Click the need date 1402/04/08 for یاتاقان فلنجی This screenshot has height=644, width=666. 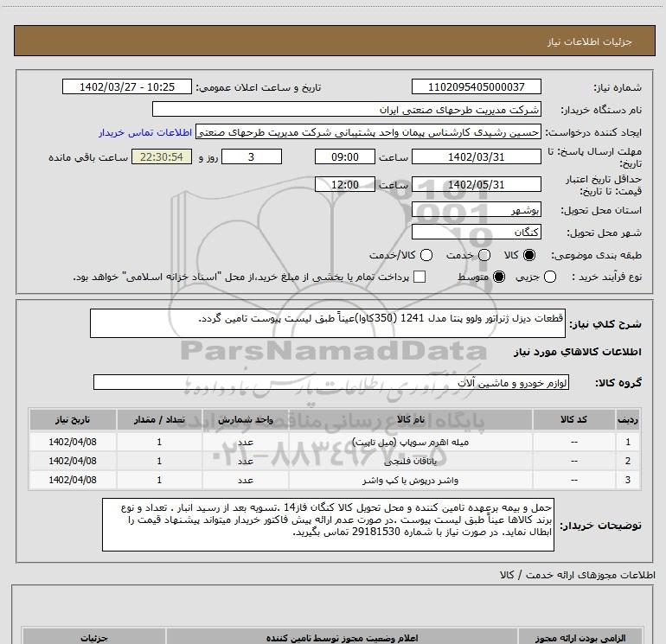[73, 461]
